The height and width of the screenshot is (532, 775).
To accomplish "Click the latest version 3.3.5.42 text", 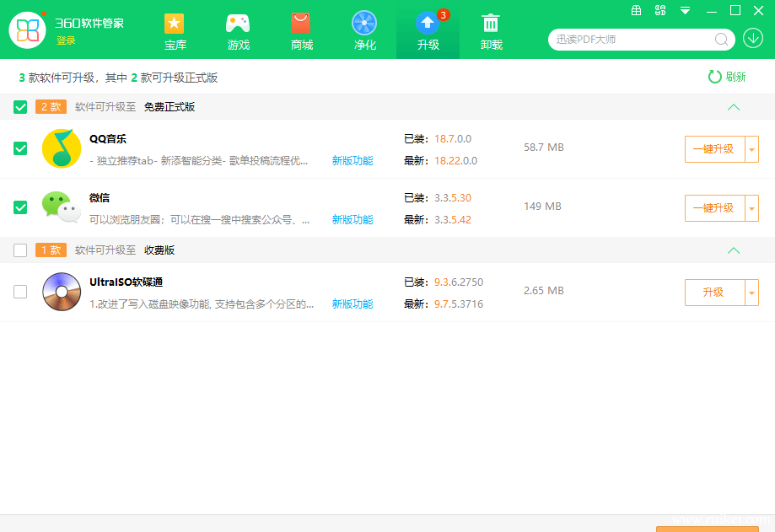I will pos(453,220).
